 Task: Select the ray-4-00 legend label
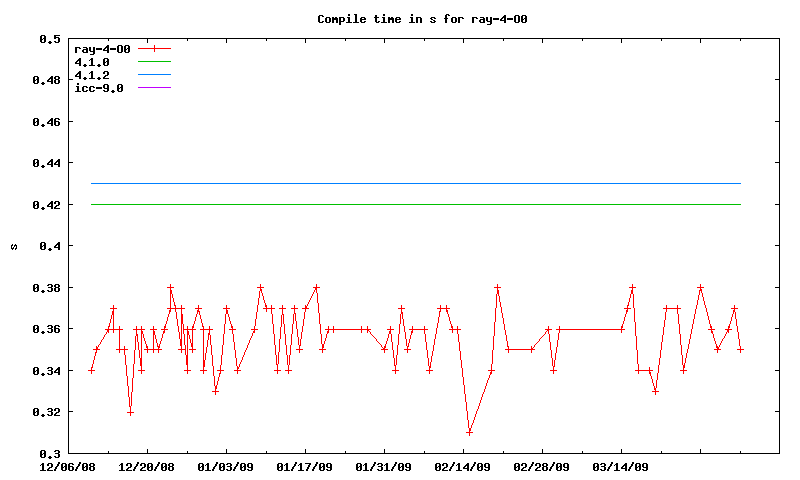102,49
